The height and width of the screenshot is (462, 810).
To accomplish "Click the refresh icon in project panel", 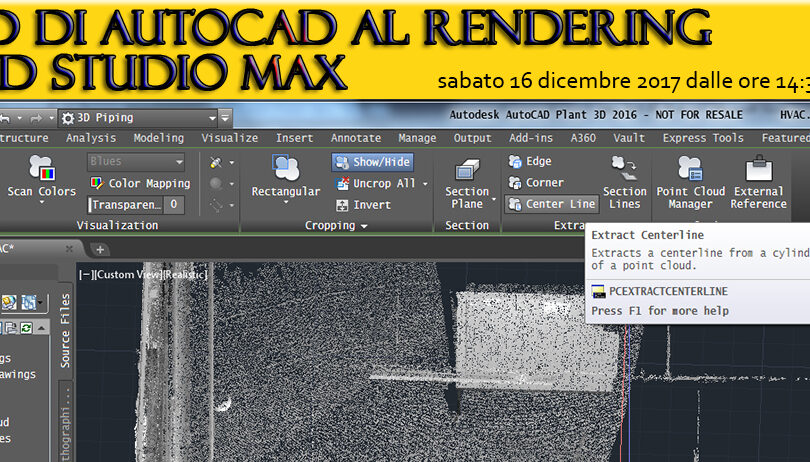I will 26,328.
